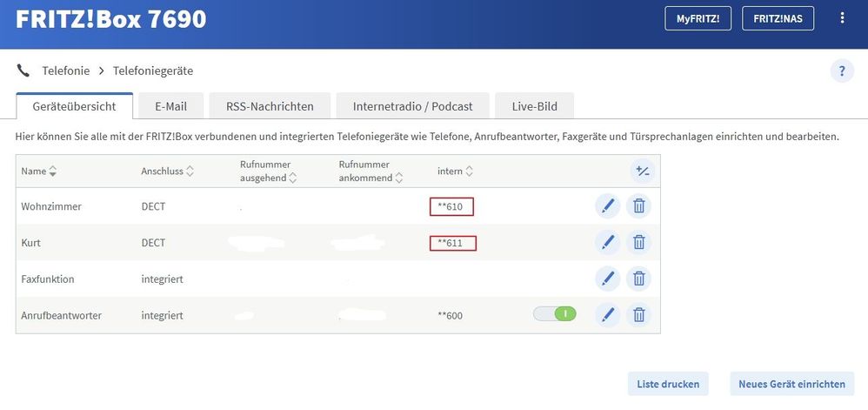Click integriert in the Faxfunktion row
Image resolution: width=868 pixels, height=410 pixels.
point(162,279)
